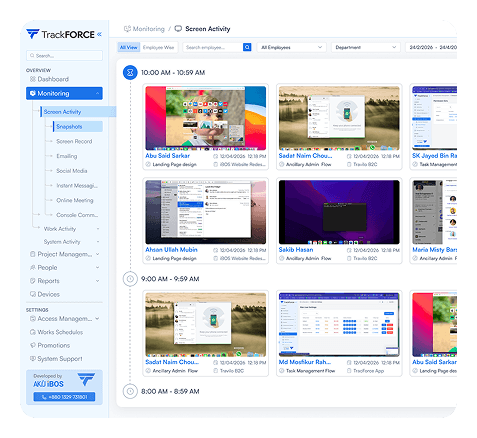Viewport: 477px width, 438px height.
Task: Open Dashboard from the sidebar icon
Action: (x=33, y=79)
